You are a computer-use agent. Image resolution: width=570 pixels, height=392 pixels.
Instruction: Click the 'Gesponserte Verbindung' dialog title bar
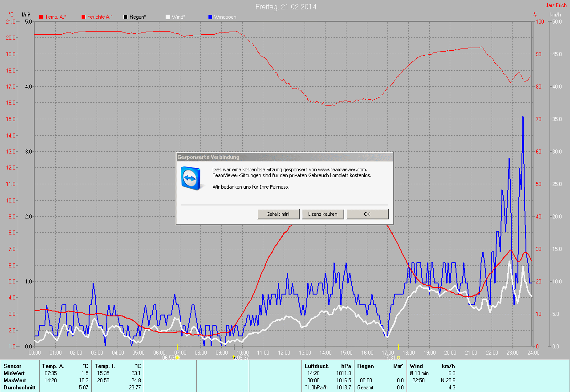285,157
